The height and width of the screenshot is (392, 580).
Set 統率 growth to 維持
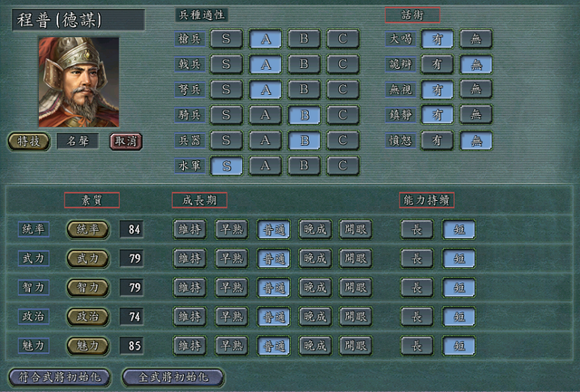point(189,229)
